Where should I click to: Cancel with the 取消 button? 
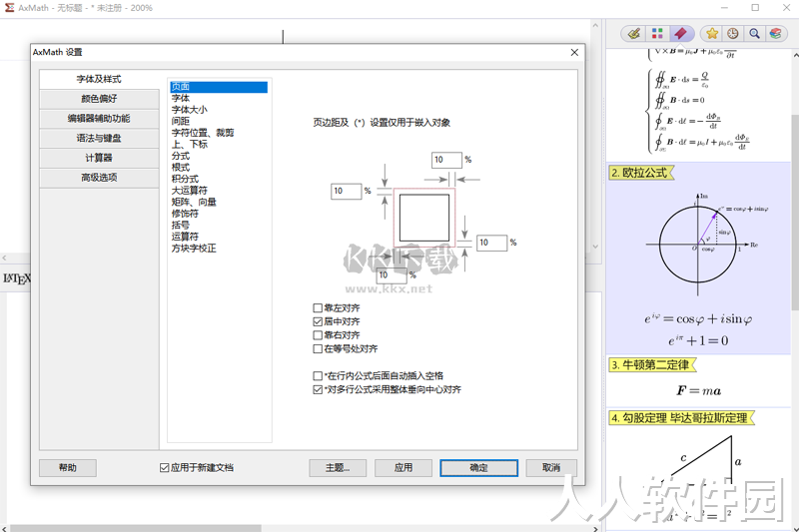[551, 468]
